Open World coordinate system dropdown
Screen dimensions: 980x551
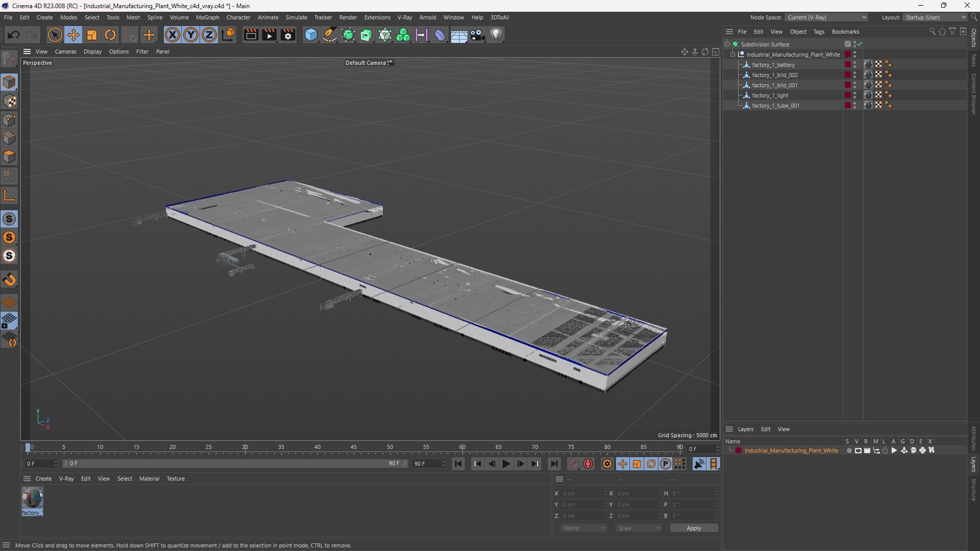584,528
